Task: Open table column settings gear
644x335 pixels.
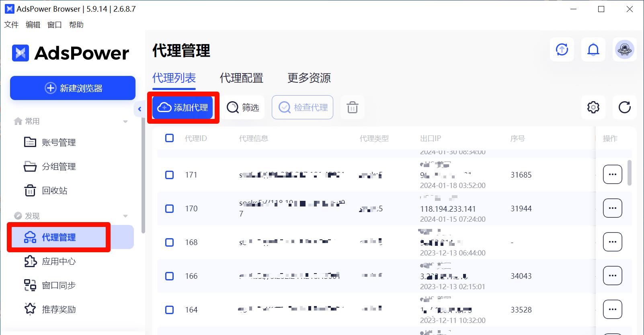Action: click(593, 108)
